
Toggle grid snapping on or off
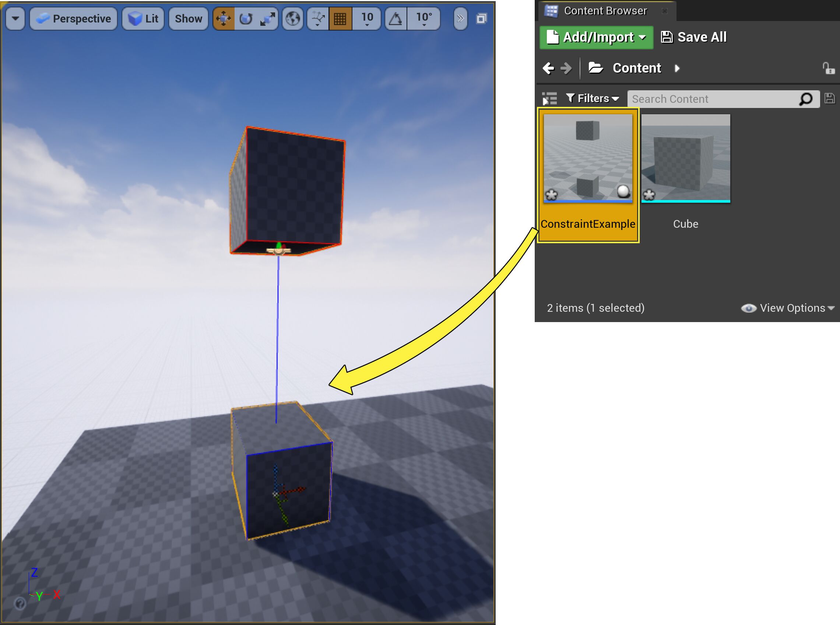click(340, 18)
